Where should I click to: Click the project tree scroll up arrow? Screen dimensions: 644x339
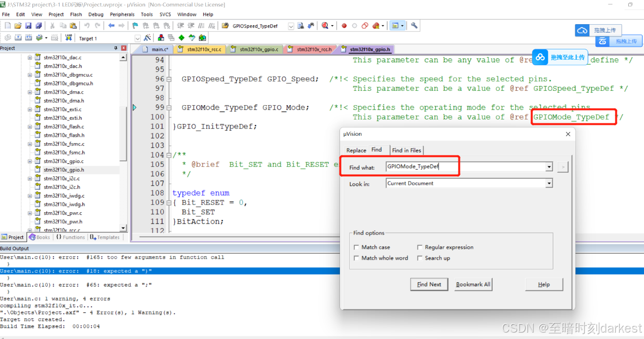(x=123, y=58)
